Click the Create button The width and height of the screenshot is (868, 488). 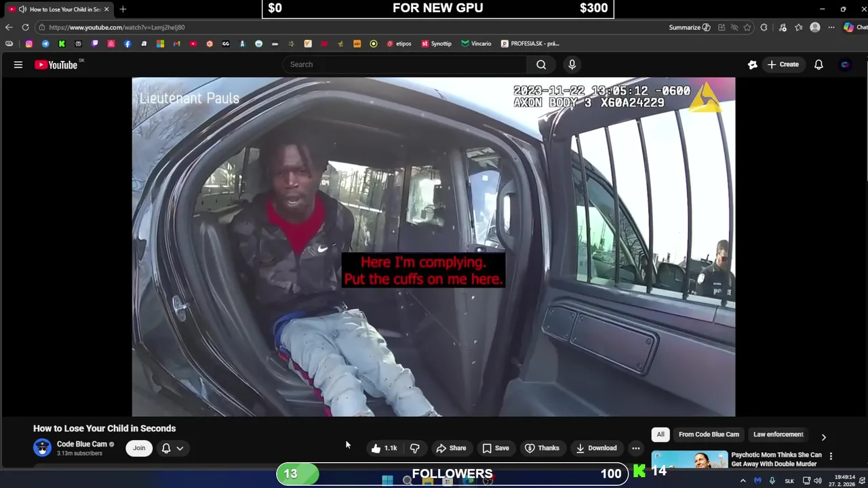[783, 64]
